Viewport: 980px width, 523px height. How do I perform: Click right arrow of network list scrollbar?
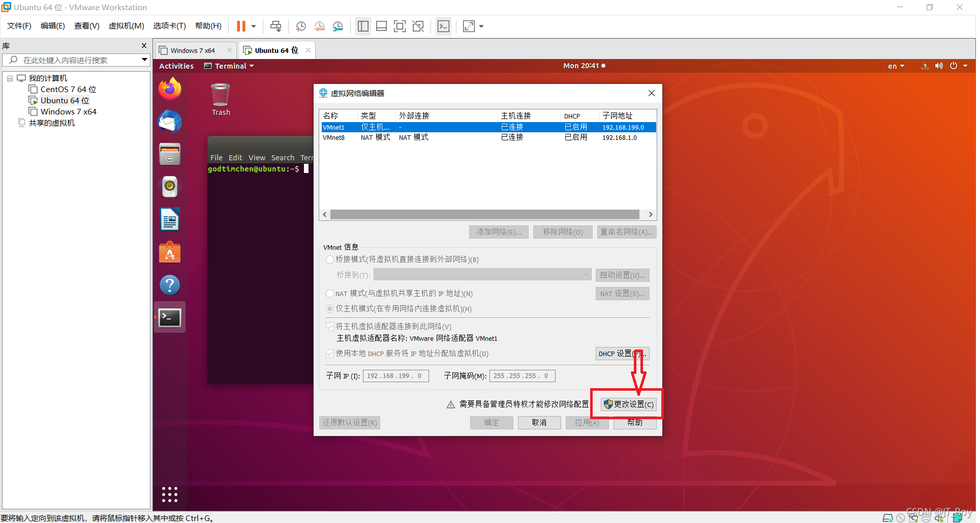(651, 215)
